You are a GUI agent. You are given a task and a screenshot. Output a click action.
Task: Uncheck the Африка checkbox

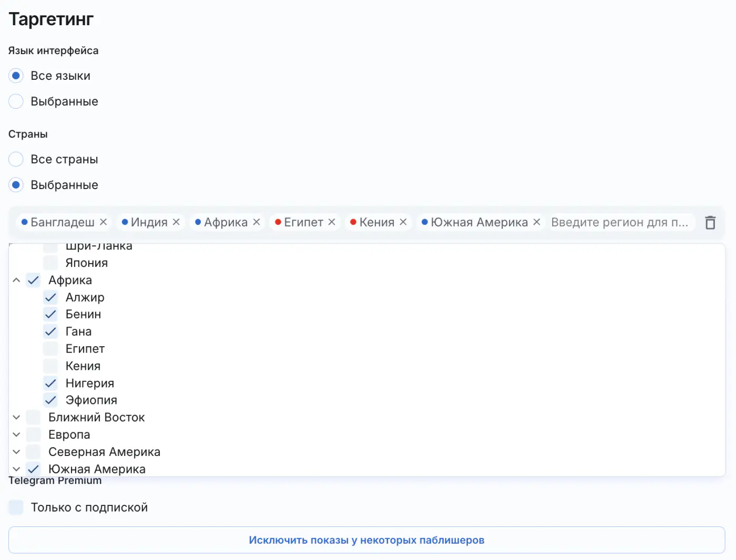[x=33, y=280]
